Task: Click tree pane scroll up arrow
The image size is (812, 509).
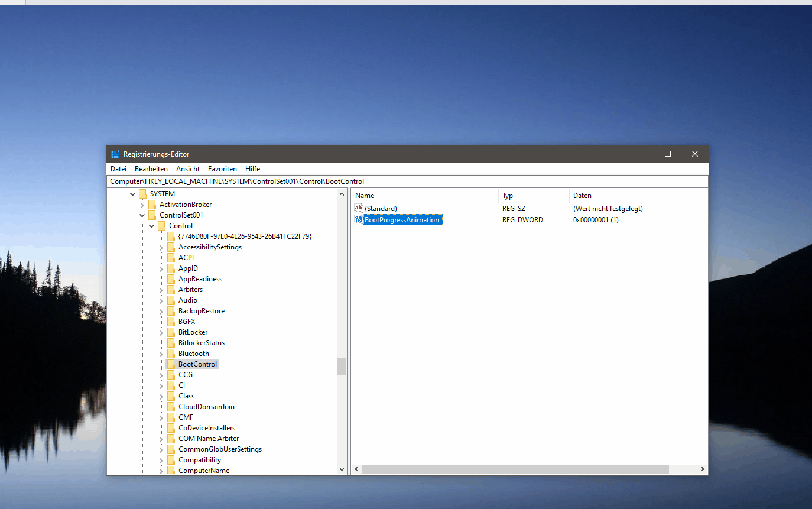Action: pos(342,194)
